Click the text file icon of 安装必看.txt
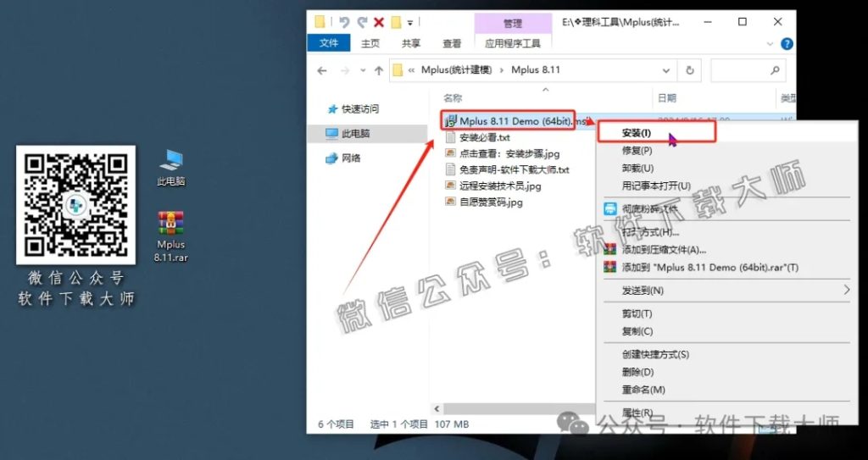This screenshot has height=460, width=868. (x=451, y=137)
